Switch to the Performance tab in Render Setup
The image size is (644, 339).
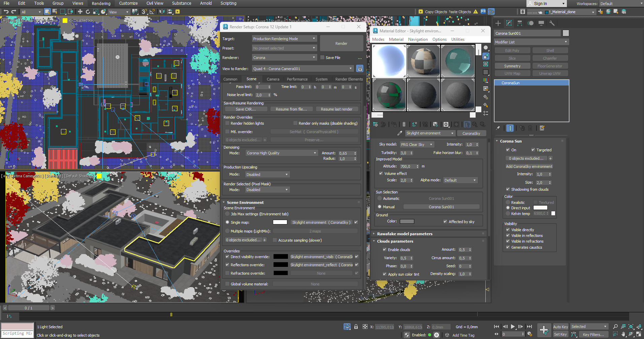coord(297,79)
